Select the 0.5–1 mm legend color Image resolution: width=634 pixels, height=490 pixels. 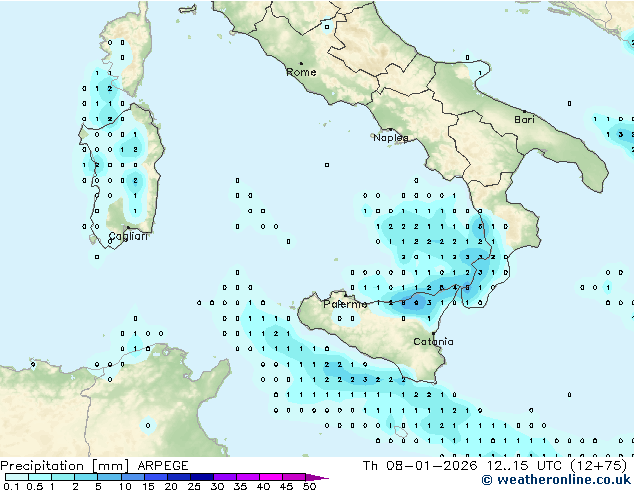point(40,477)
